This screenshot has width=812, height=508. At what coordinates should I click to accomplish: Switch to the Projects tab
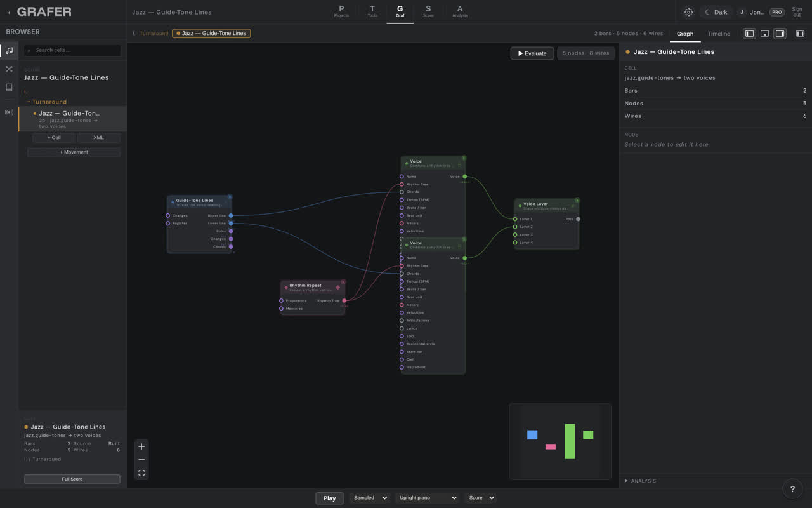click(x=341, y=11)
